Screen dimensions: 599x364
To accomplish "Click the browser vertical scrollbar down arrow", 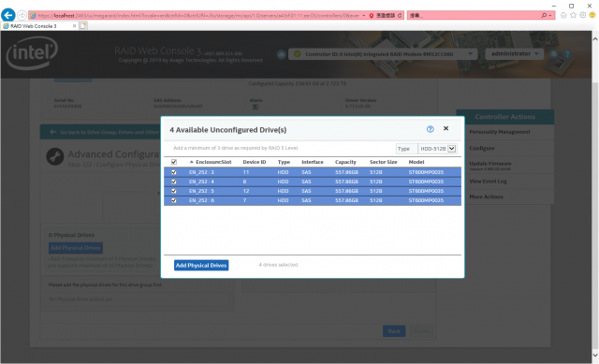I will pyautogui.click(x=595, y=356).
